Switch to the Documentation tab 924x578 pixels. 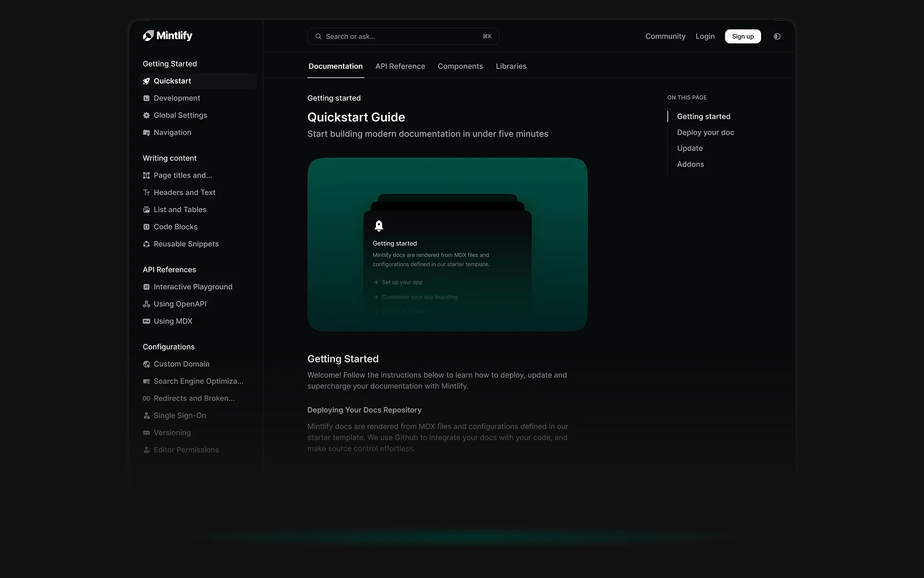click(336, 66)
